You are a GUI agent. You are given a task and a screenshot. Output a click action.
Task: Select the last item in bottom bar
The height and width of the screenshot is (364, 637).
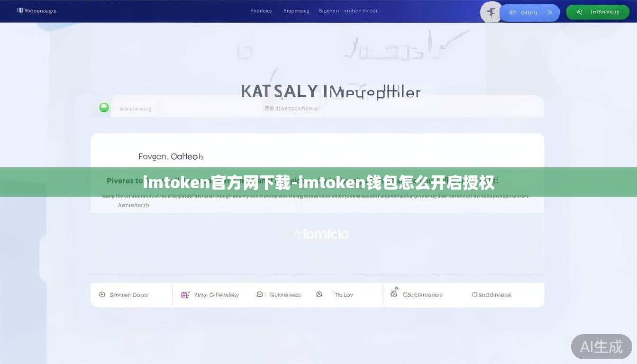pos(491,295)
